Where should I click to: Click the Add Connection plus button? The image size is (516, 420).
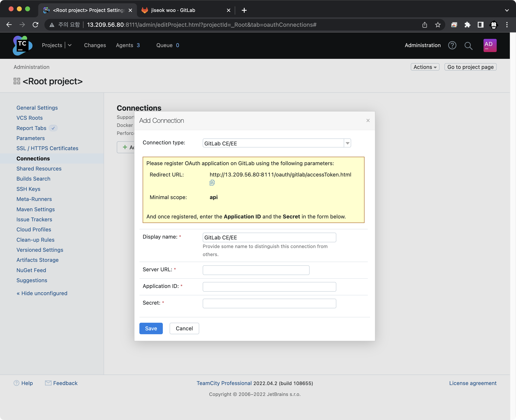[x=126, y=147]
